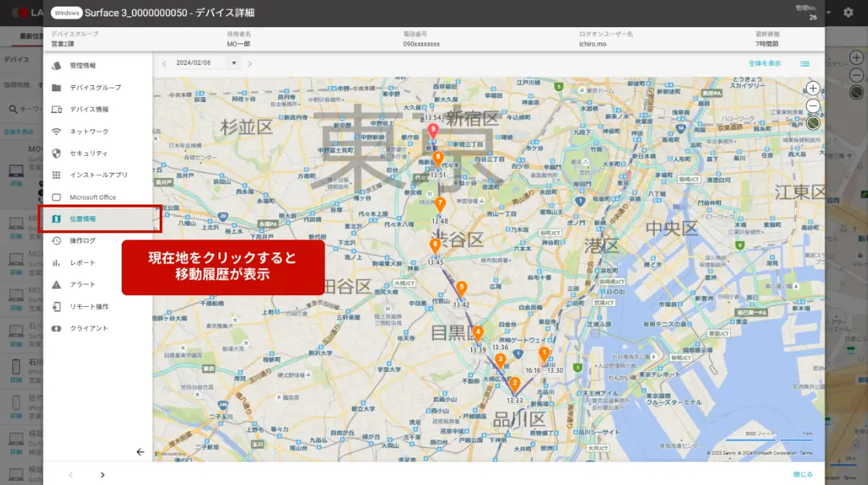Screen dimensions: 868x485
Task: Click the logon user ichiro.mo
Action: coord(593,43)
